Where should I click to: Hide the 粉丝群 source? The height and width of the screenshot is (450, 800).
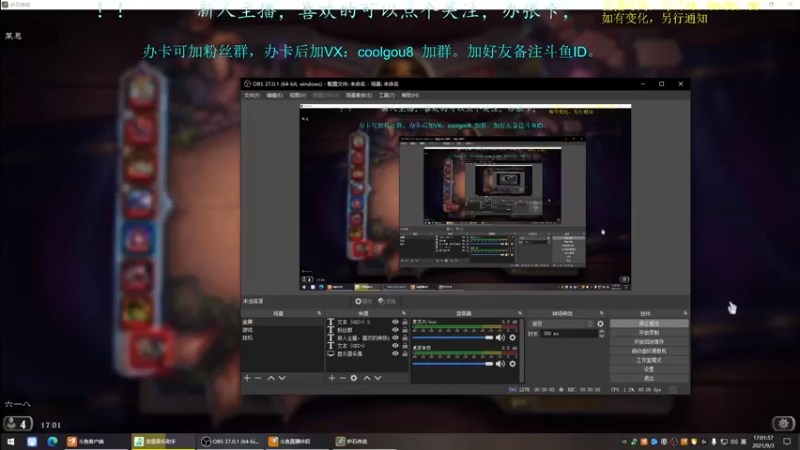click(x=395, y=330)
